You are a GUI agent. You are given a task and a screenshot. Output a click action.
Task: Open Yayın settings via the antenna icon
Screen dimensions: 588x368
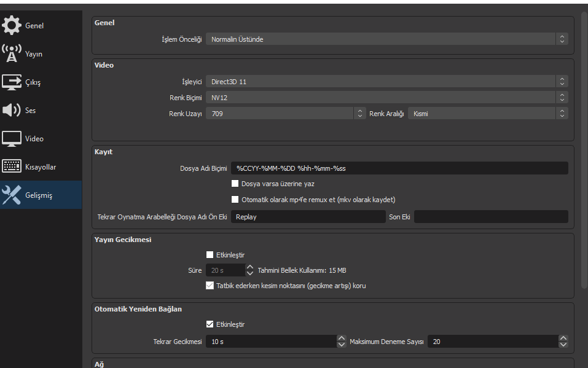tap(12, 54)
